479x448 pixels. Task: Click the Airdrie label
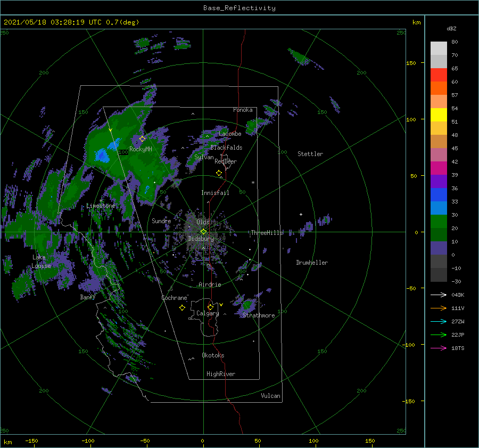(x=210, y=284)
